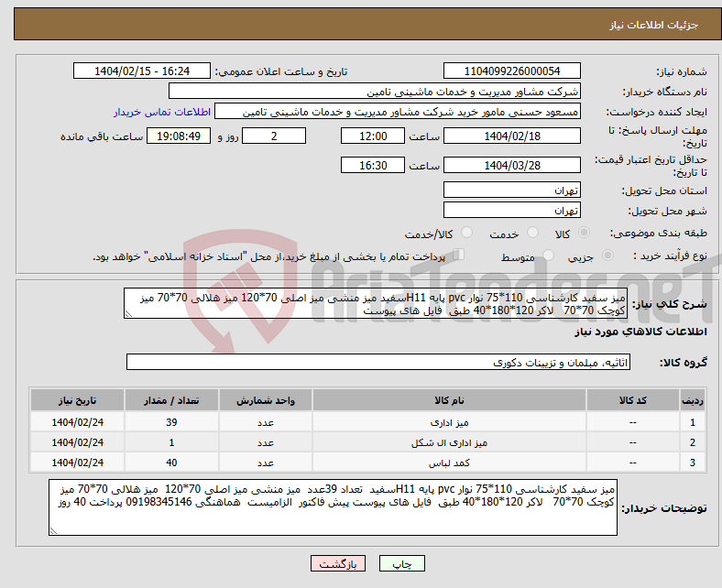This screenshot has width=722, height=588.
Task: Click the شرح کلی نیاز text area
Action: tap(376, 303)
